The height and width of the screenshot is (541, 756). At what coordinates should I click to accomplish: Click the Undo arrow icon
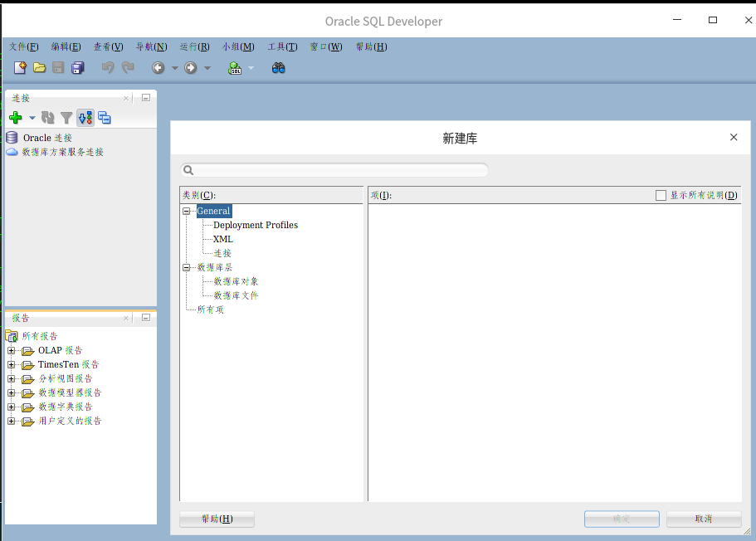(108, 68)
